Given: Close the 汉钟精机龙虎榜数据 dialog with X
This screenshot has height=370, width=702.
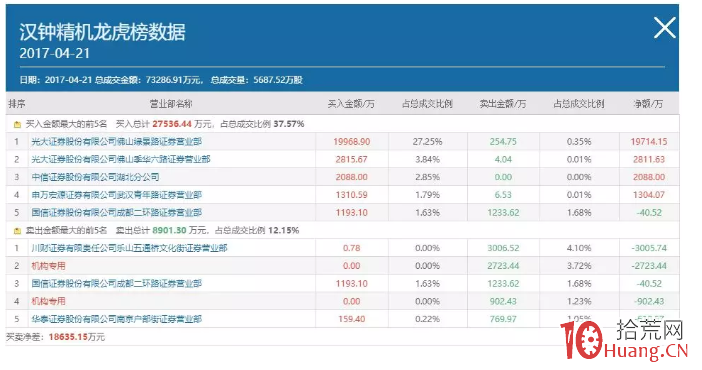Looking at the screenshot, I should [x=664, y=28].
